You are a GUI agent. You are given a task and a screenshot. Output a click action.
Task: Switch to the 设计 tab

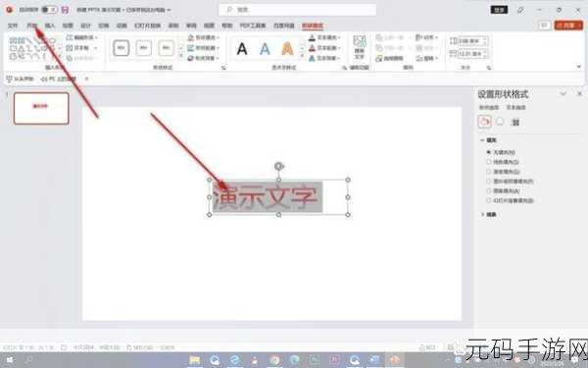(x=86, y=26)
